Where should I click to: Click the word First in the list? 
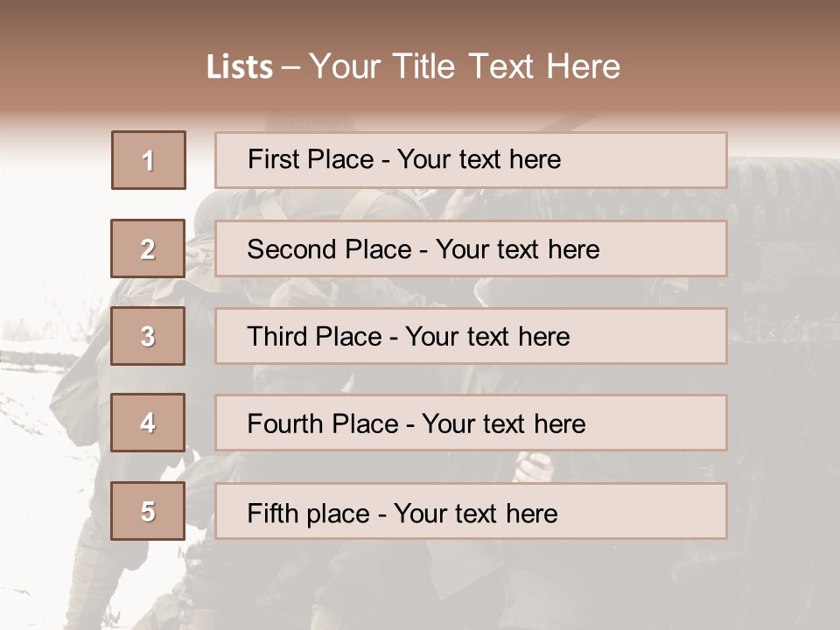pyautogui.click(x=270, y=159)
